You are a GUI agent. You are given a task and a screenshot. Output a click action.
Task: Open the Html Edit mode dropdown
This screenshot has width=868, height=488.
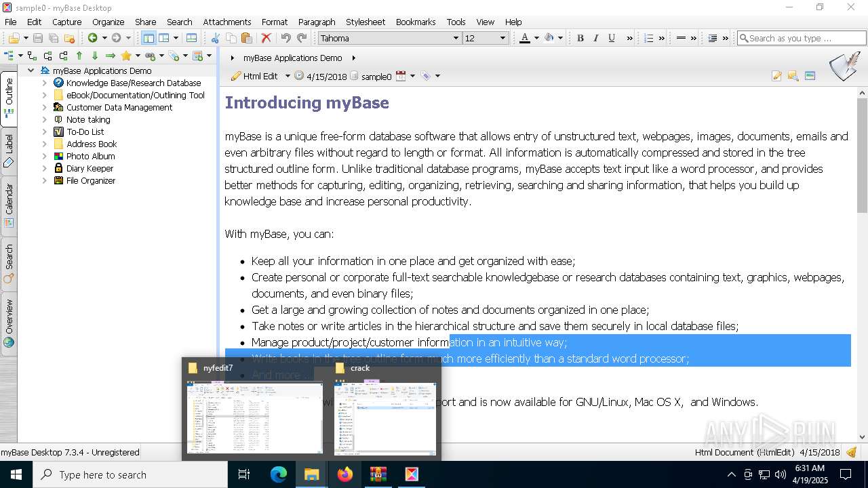click(x=288, y=76)
